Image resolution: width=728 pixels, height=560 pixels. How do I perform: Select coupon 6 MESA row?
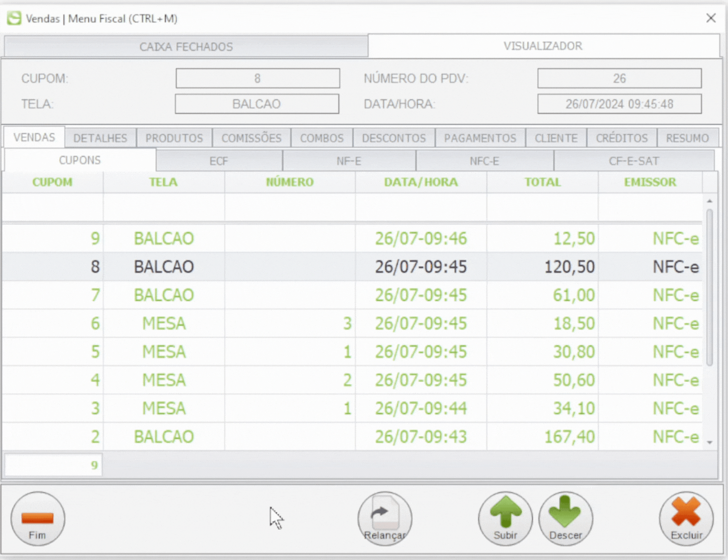click(352, 323)
